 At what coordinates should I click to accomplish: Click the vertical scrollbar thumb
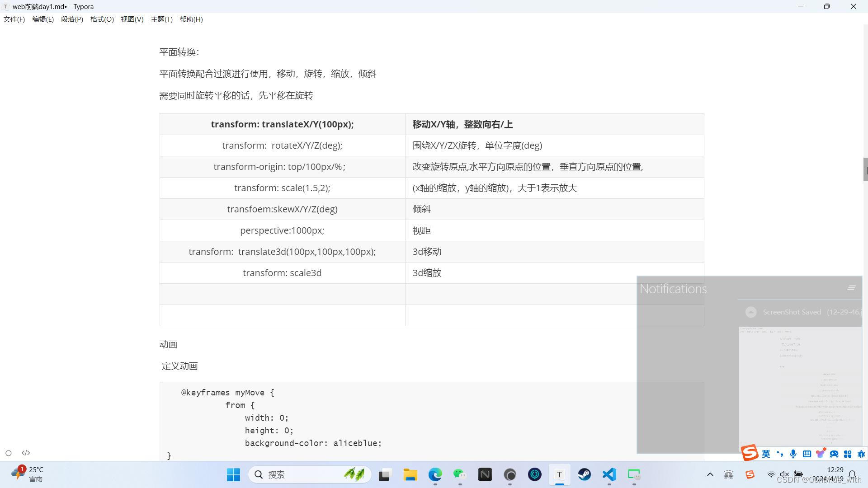point(865,169)
